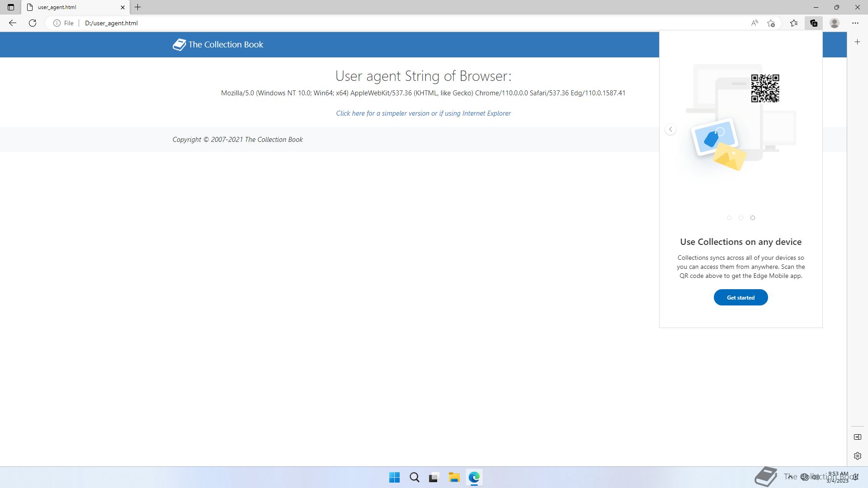
Task: Open the user profile avatar
Action: click(835, 23)
